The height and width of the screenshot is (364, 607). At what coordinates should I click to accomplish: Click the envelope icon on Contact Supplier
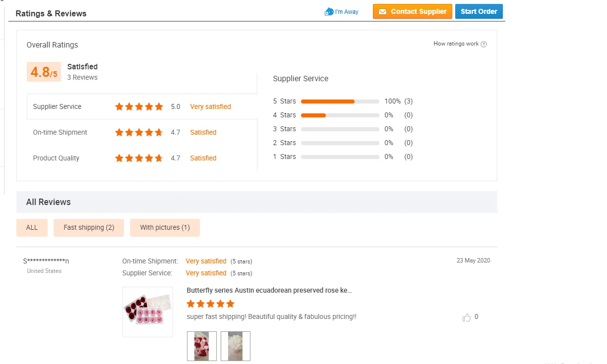(x=382, y=12)
